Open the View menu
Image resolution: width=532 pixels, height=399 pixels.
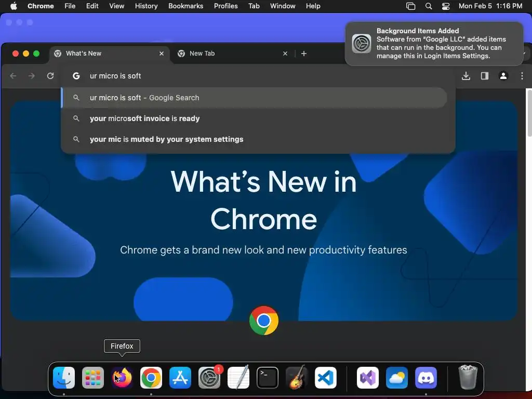pos(116,6)
